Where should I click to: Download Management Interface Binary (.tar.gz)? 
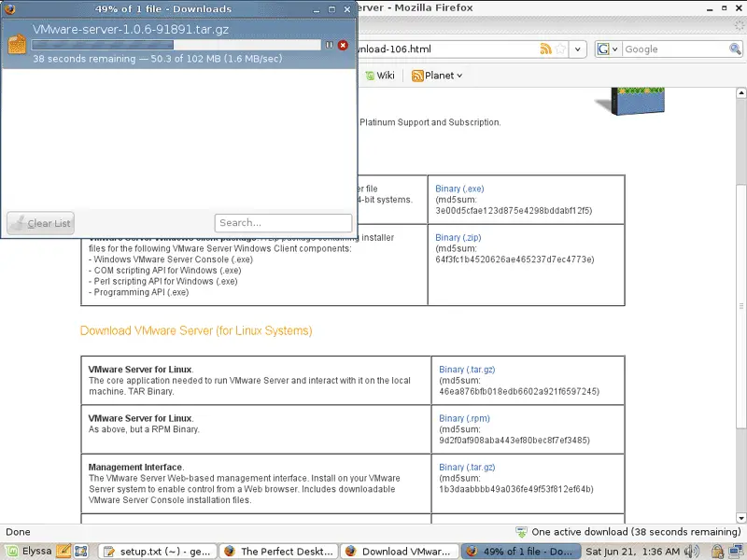[x=467, y=468]
